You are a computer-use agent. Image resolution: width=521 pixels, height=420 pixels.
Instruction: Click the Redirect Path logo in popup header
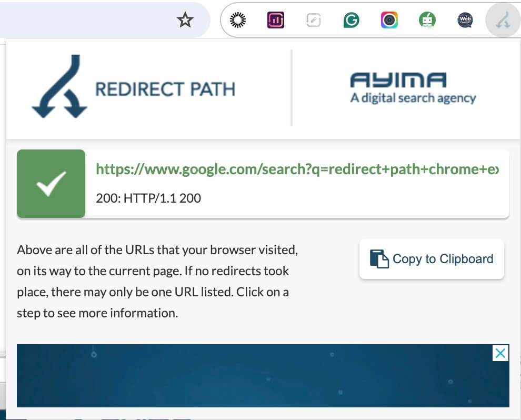134,87
